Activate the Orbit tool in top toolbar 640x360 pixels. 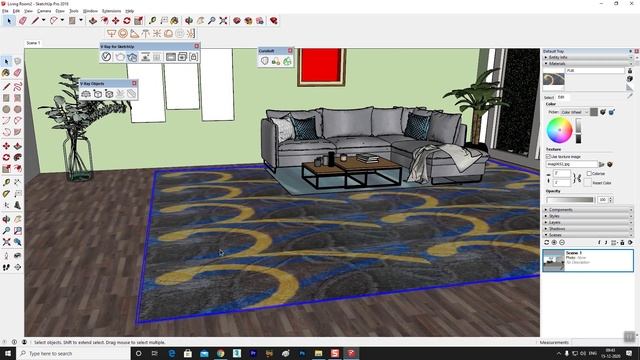click(x=189, y=20)
